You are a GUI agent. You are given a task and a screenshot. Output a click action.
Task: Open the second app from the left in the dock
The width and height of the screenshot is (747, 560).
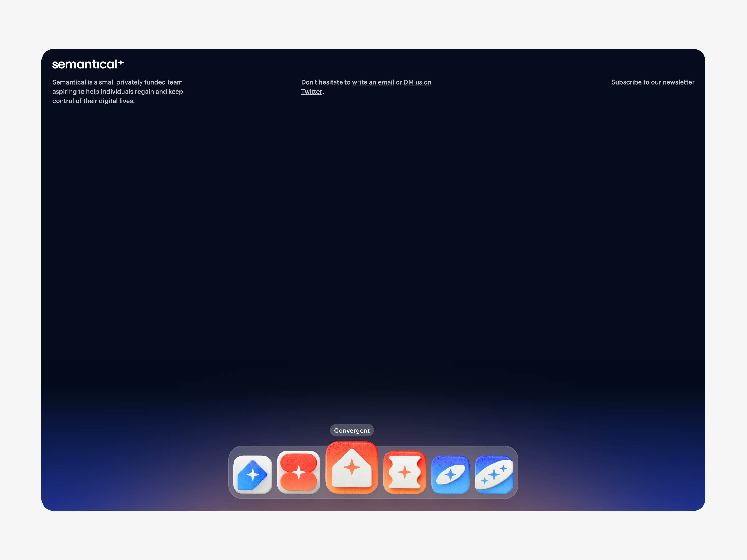[x=299, y=474]
